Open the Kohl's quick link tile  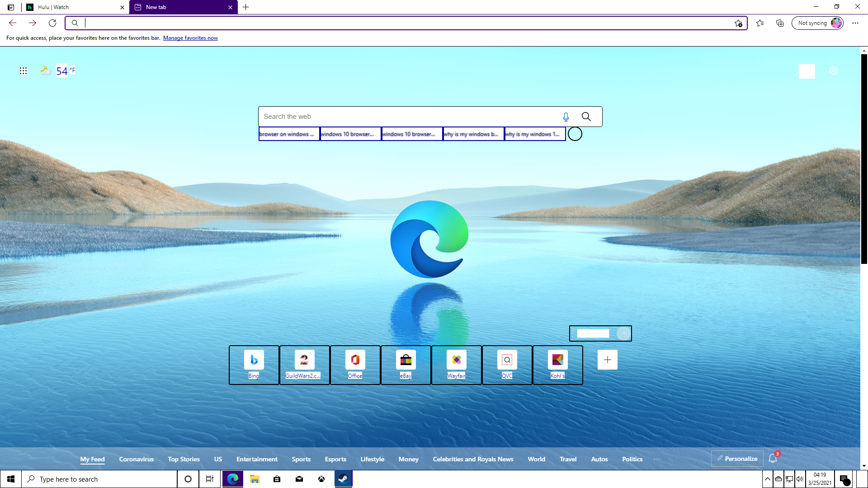[x=558, y=365]
